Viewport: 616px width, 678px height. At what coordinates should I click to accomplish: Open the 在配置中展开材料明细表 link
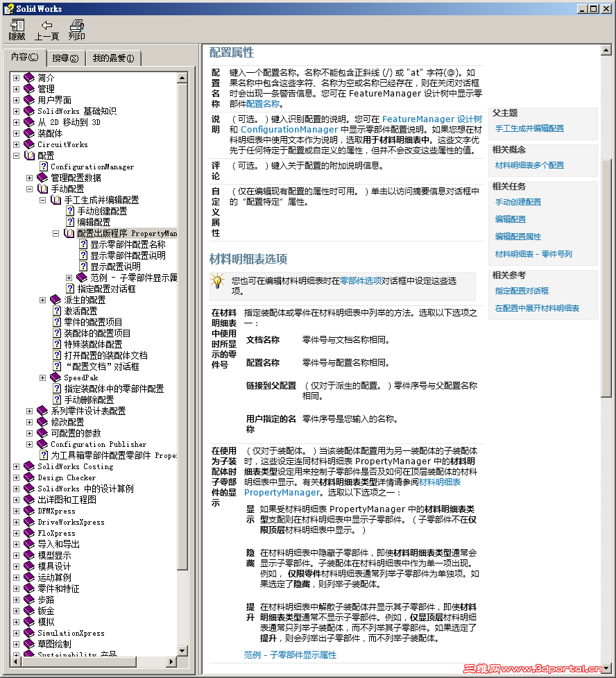[x=538, y=308]
